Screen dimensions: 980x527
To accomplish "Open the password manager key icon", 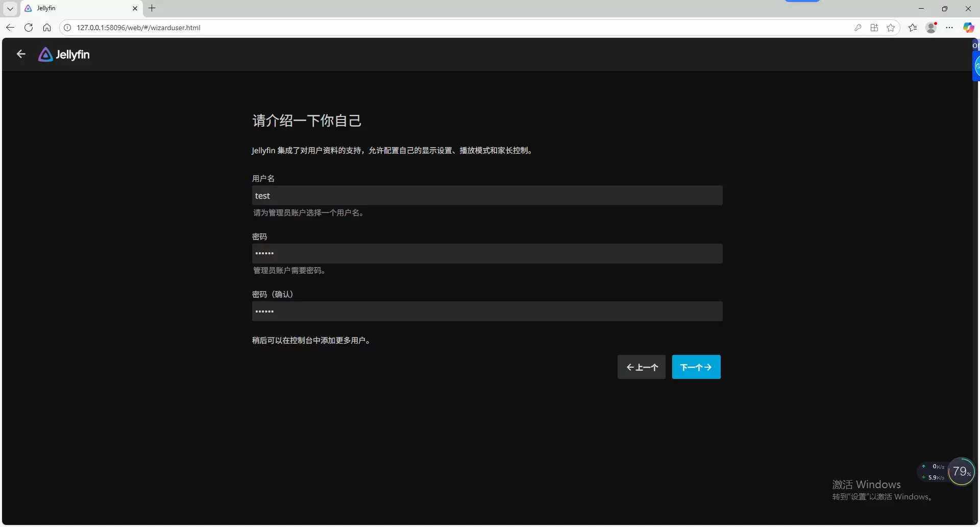I will click(858, 28).
